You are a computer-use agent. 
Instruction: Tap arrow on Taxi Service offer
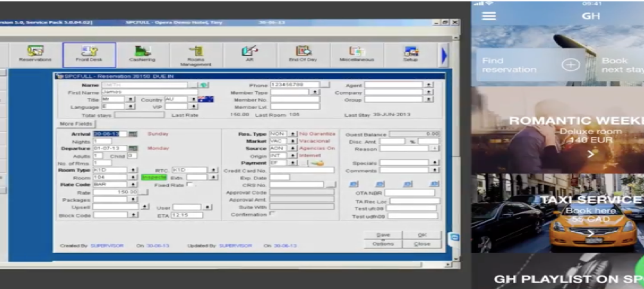pos(590,234)
